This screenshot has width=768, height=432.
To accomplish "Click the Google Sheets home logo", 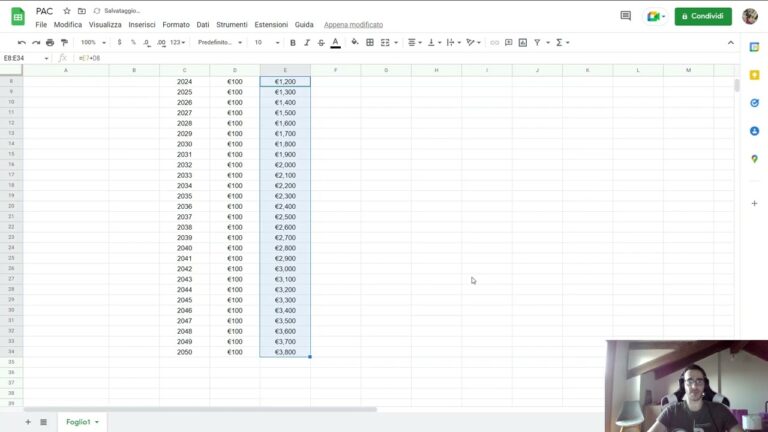I will (x=18, y=17).
